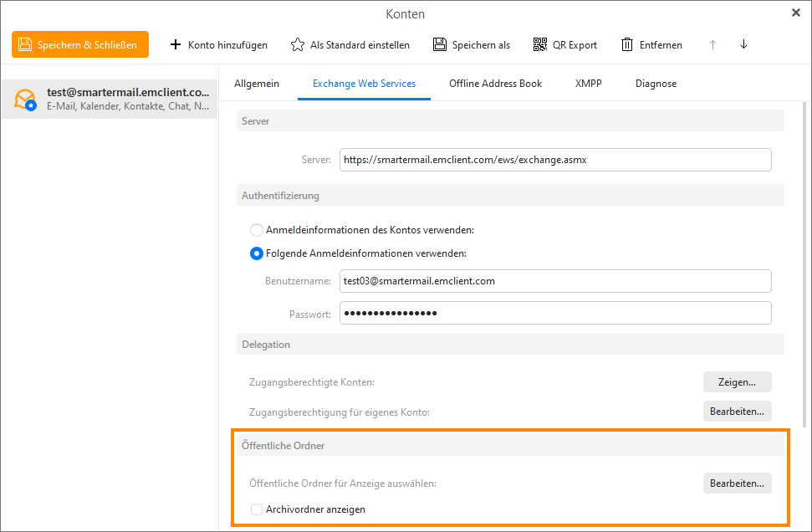Open the XMPP tab
This screenshot has width=812, height=532.
588,84
